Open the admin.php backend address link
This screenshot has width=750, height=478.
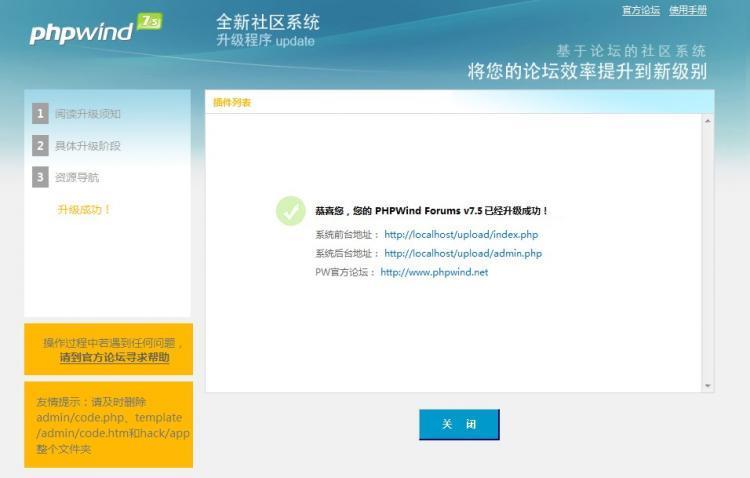[x=463, y=253]
